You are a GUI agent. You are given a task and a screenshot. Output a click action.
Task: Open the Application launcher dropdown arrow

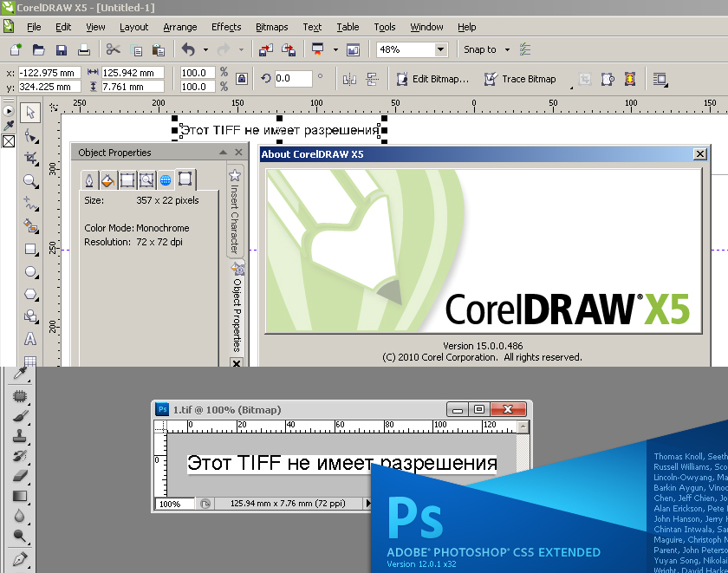click(x=335, y=49)
